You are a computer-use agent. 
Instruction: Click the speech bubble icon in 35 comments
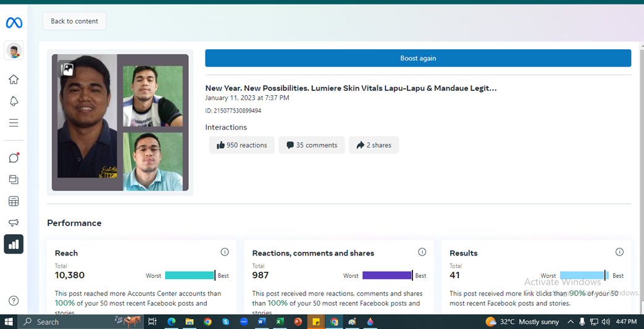click(x=290, y=145)
